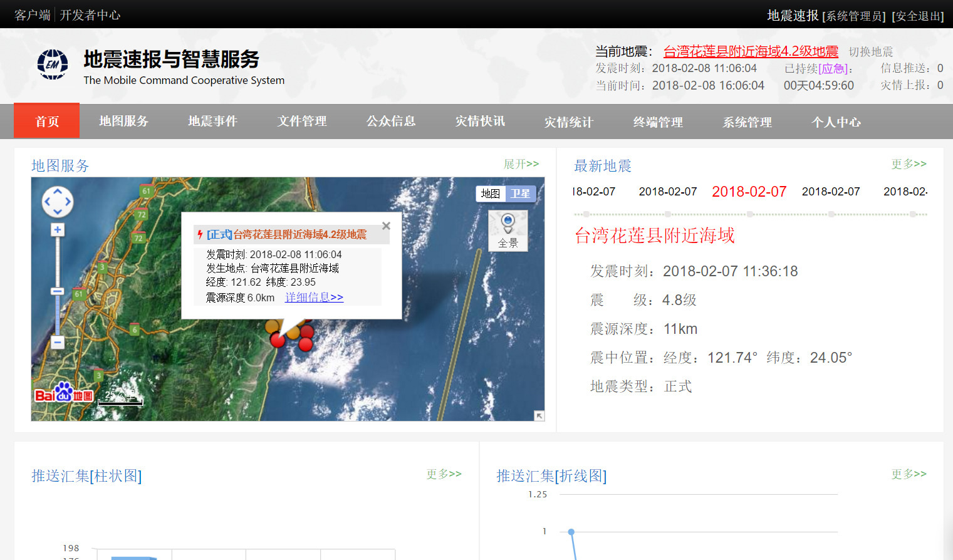Screen dimensions: 953x560
Task: Open the 全景 panorama view button
Action: point(508,231)
